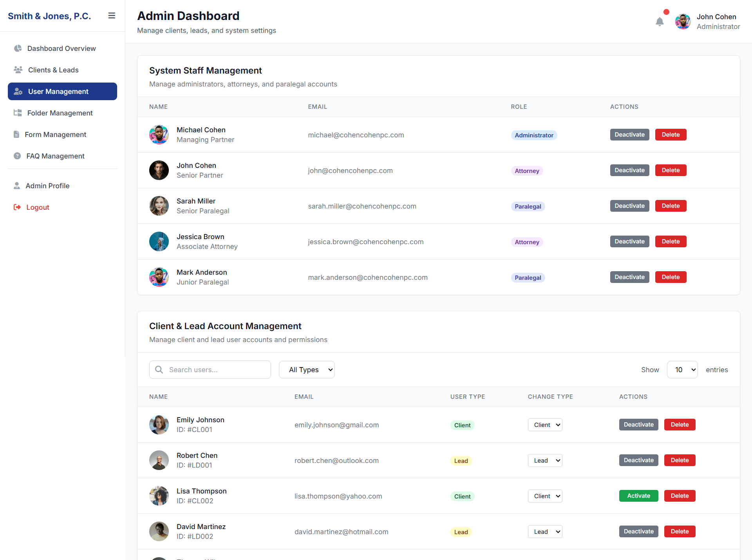Log out via Logout link

pos(62,207)
